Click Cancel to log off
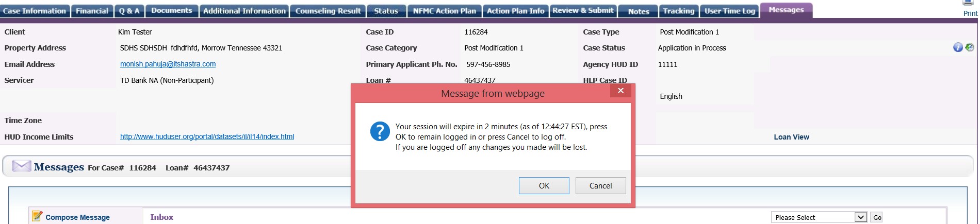 click(x=600, y=185)
